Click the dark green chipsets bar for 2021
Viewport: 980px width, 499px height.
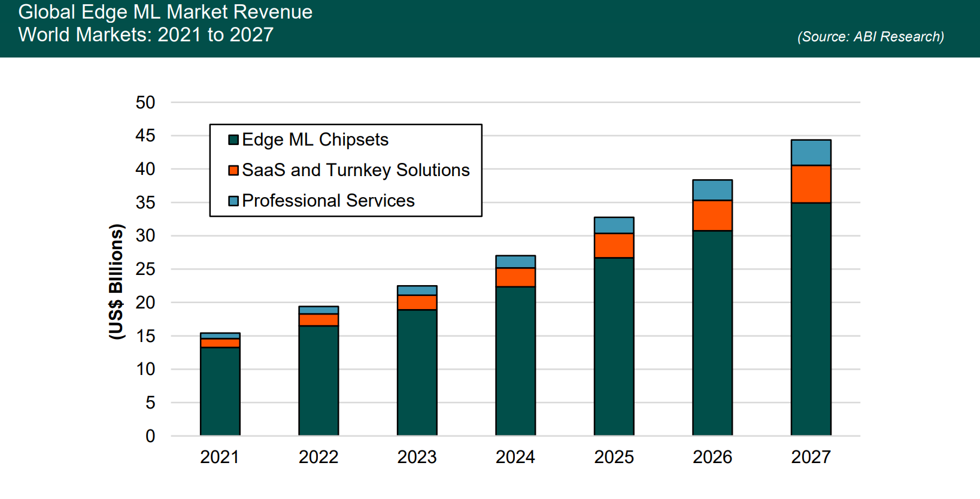point(220,391)
